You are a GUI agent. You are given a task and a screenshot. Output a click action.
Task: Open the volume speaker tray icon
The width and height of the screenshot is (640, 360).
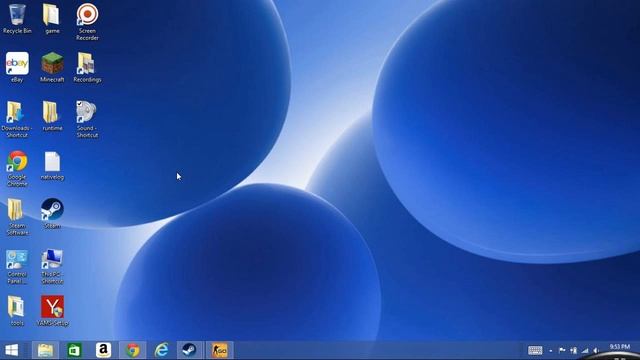click(x=596, y=350)
